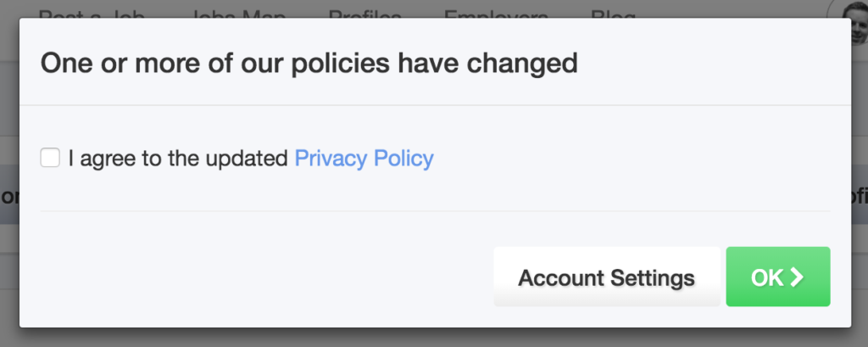Accept the updated policy via its checkbox
Screen dimensions: 868x347
coord(50,158)
